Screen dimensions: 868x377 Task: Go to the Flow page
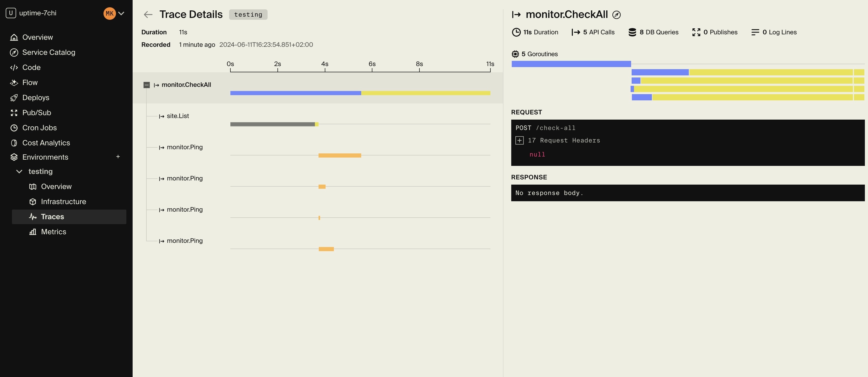coord(30,82)
